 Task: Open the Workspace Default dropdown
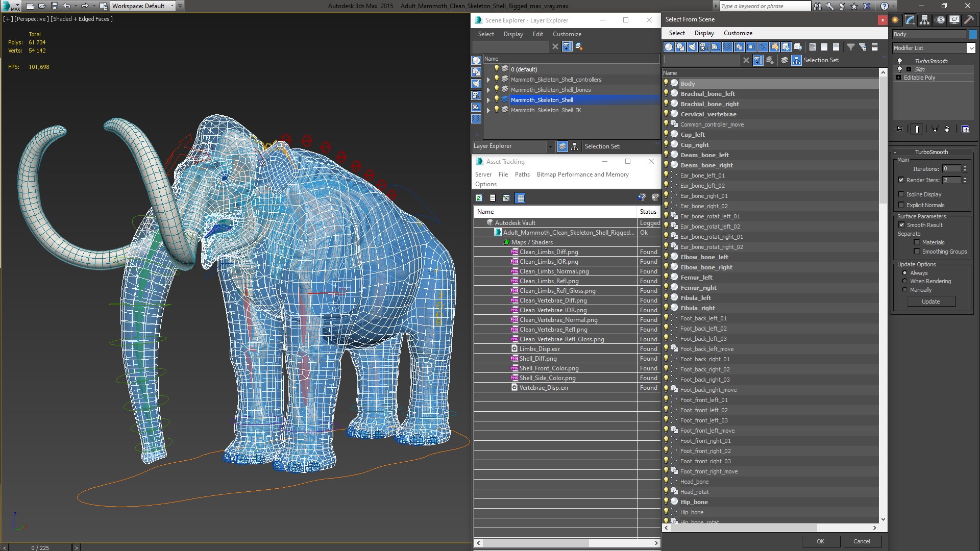coord(172,6)
